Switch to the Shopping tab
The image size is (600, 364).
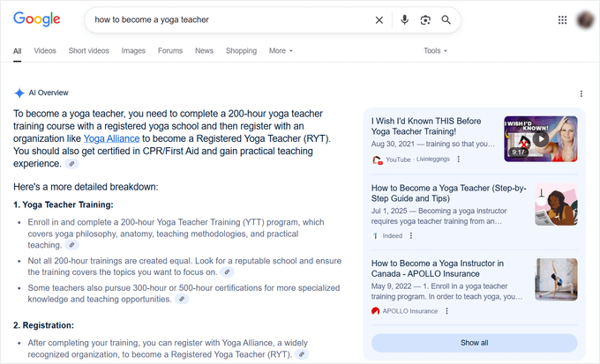pyautogui.click(x=241, y=50)
